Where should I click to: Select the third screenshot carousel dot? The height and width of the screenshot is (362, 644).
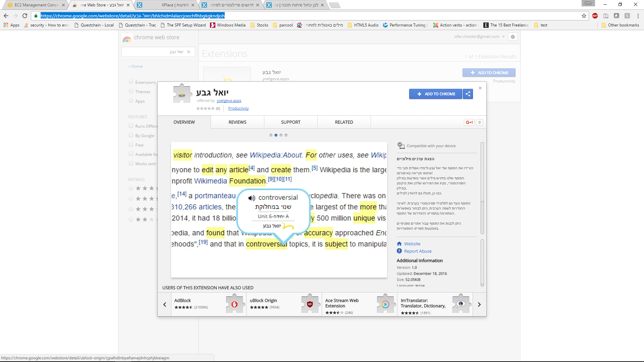tap(281, 135)
